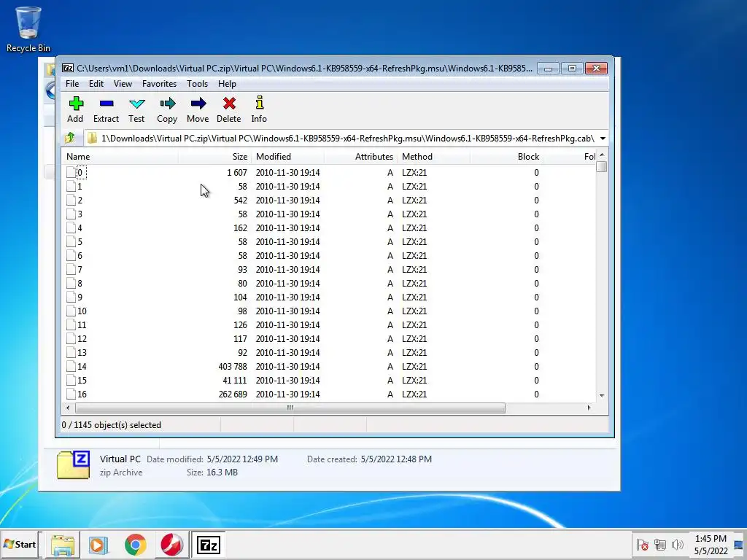Open the Help menu
Viewport: 747px width, 560px height.
pyautogui.click(x=228, y=84)
